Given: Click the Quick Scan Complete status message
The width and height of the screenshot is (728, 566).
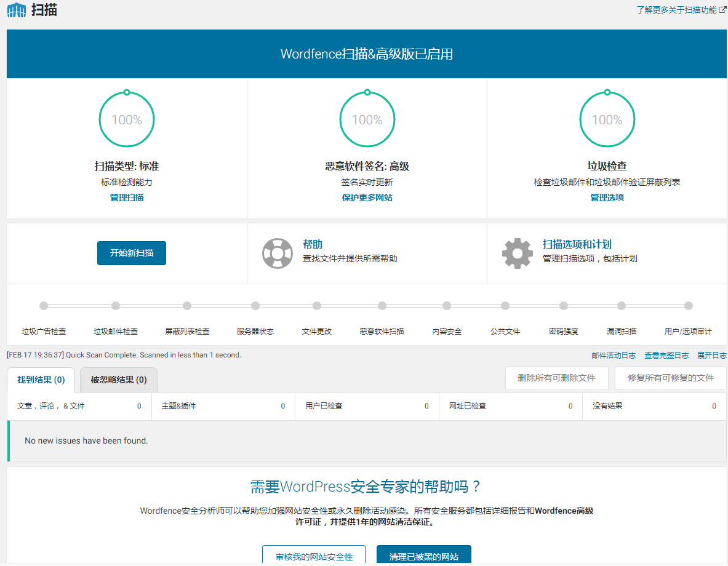Looking at the screenshot, I should [124, 355].
